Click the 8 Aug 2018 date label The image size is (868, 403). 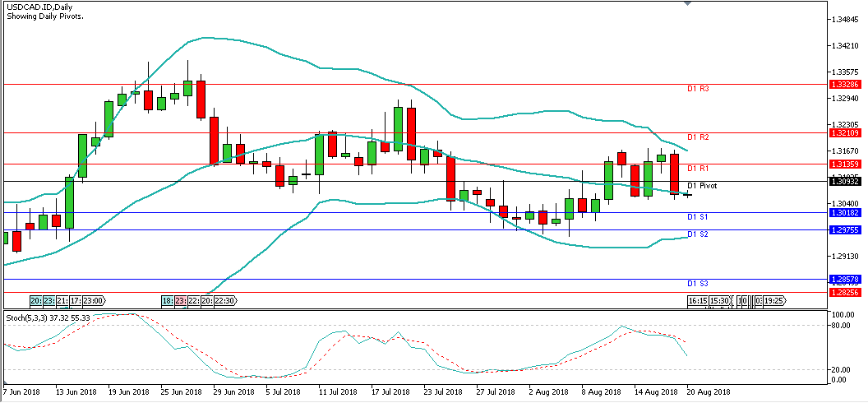coord(600,392)
